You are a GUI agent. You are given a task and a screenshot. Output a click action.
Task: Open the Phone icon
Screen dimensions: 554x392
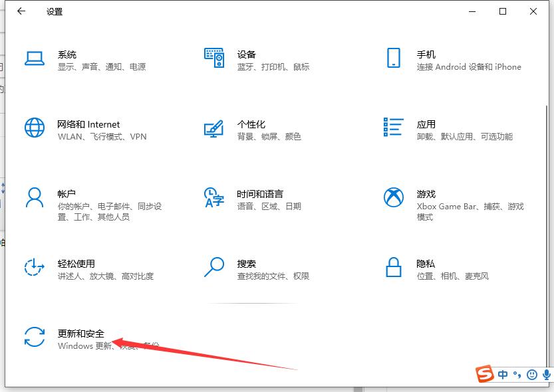394,58
